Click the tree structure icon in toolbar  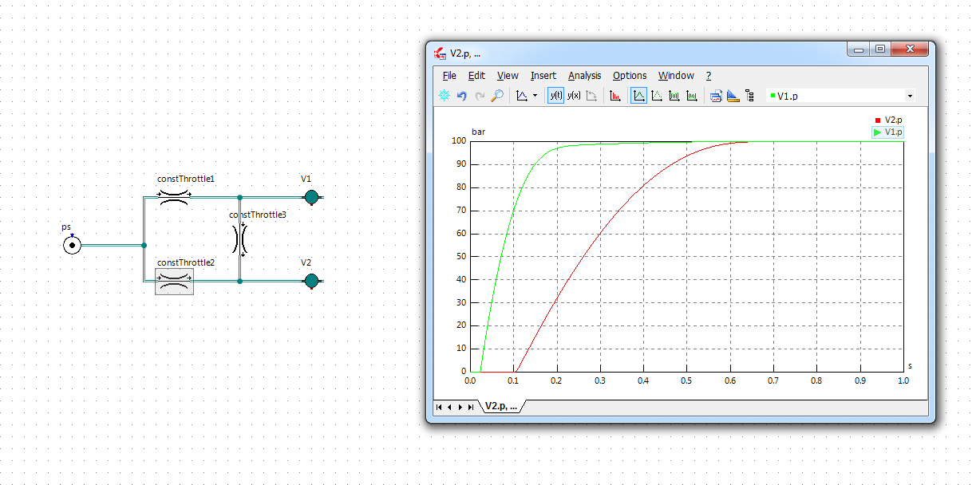[x=749, y=96]
